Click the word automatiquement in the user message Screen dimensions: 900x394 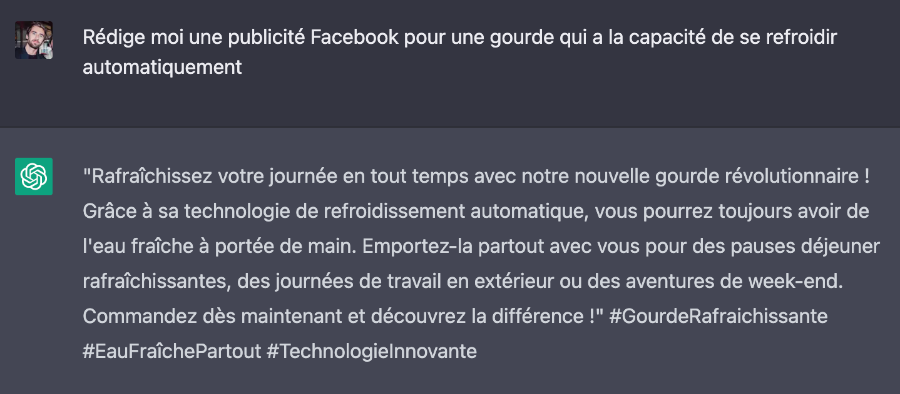pos(162,68)
